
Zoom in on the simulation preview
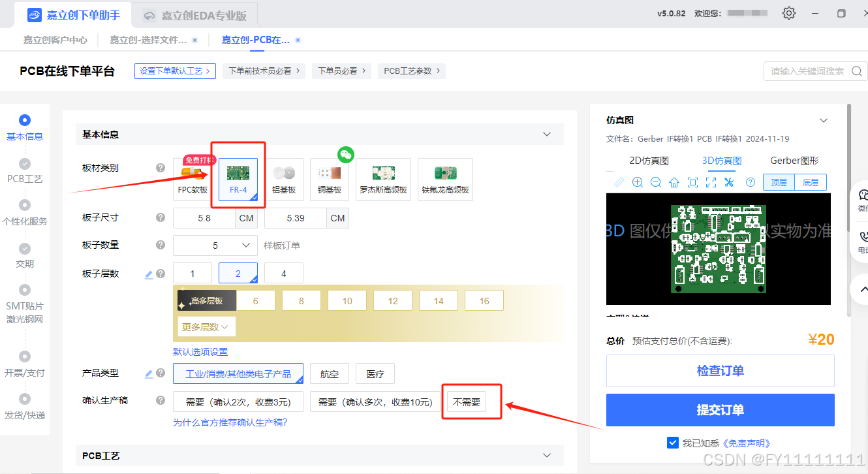click(x=638, y=182)
